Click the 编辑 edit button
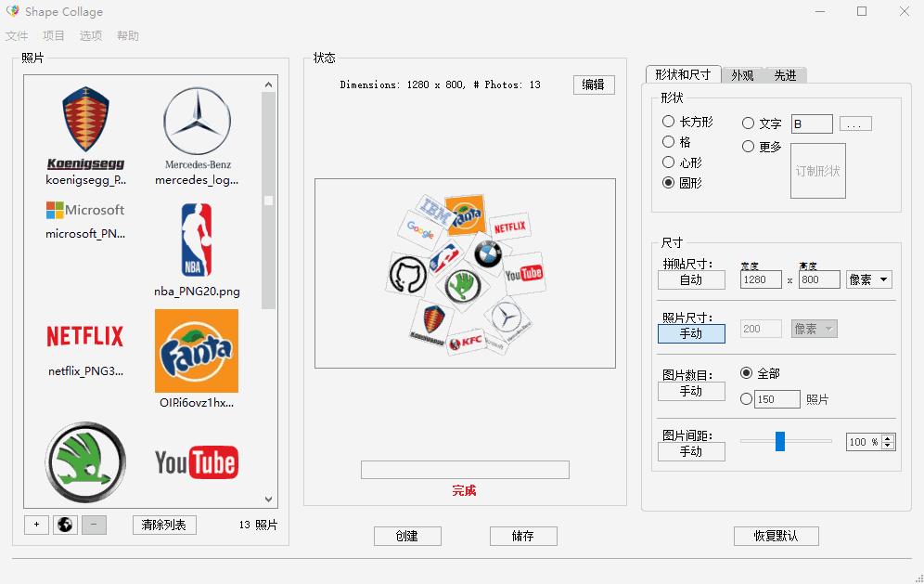Viewport: 924px width, 584px height. tap(594, 84)
